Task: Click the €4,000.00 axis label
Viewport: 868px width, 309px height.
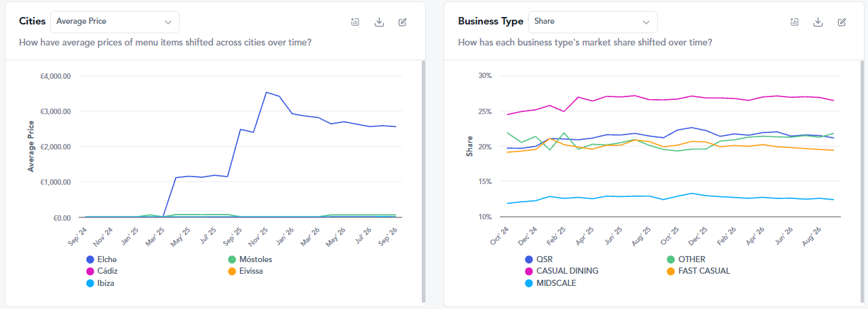Action: (x=56, y=76)
